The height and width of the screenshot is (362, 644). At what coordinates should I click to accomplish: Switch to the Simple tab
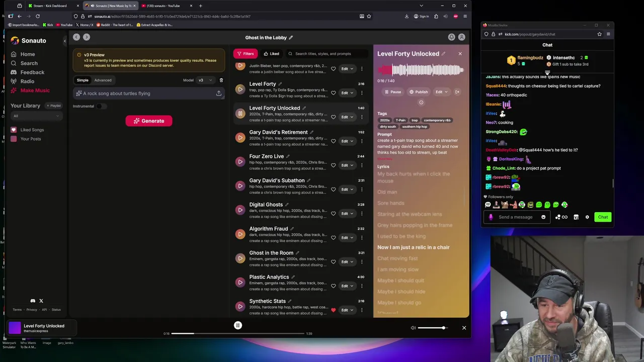83,80
